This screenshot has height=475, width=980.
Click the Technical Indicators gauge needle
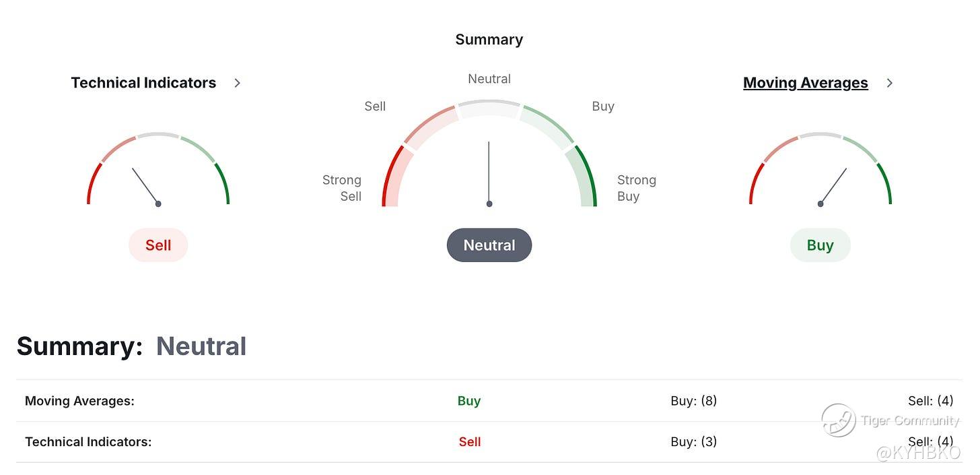click(x=145, y=186)
